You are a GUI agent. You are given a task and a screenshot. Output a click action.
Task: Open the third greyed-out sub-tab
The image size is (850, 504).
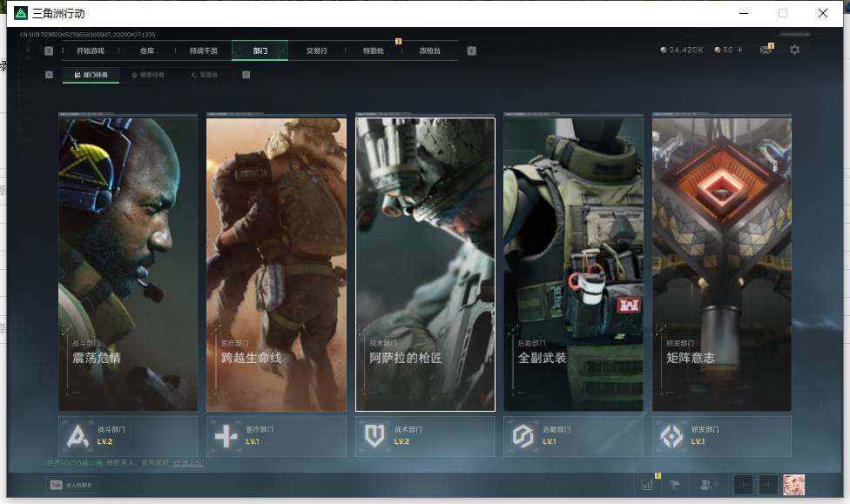205,75
